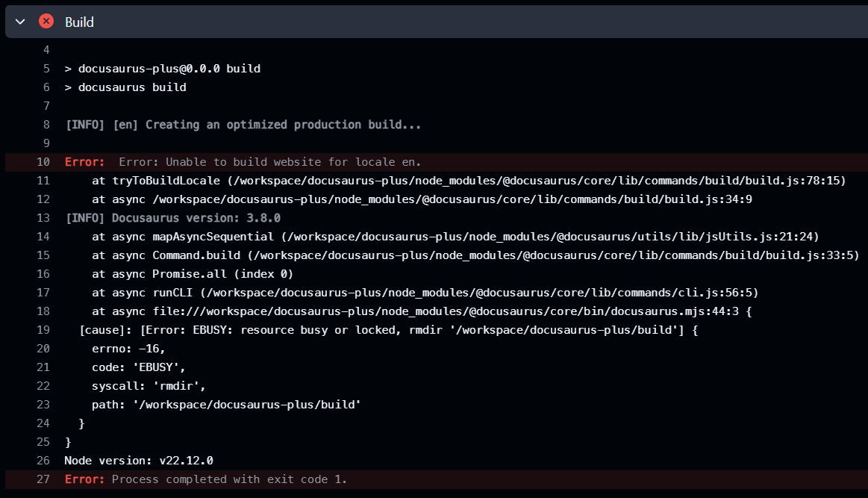Select line number 5
This screenshot has width=868, height=498.
click(46, 69)
